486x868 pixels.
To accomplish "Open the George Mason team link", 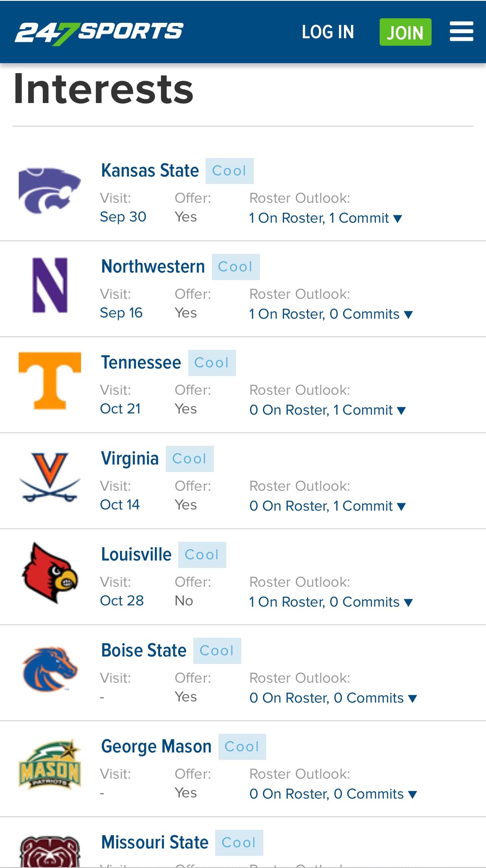I will (156, 747).
